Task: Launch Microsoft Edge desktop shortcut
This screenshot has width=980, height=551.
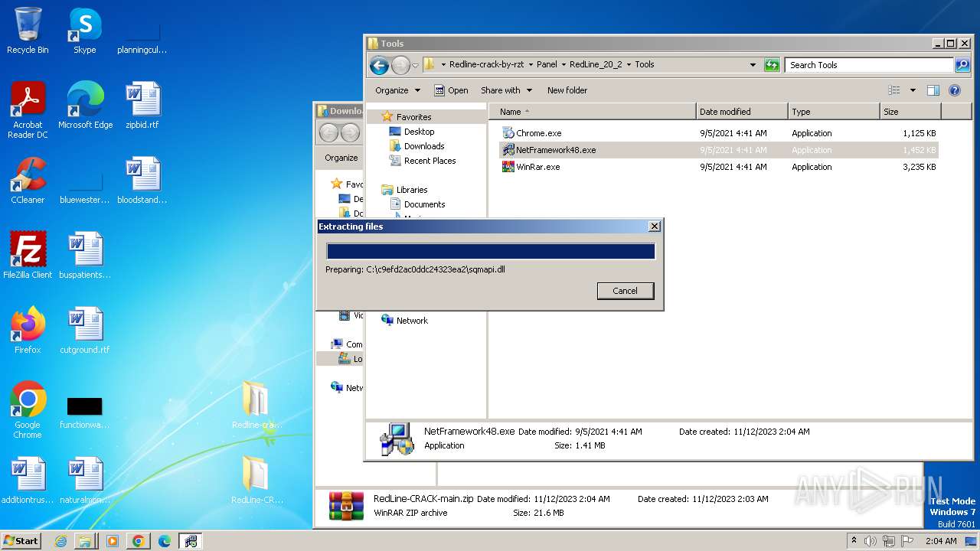Action: (x=85, y=106)
